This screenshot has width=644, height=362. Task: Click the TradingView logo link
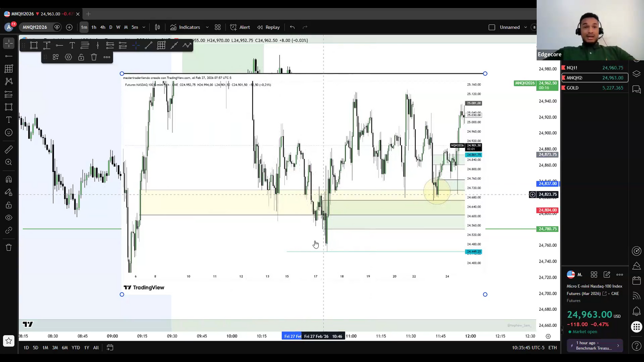tap(144, 287)
